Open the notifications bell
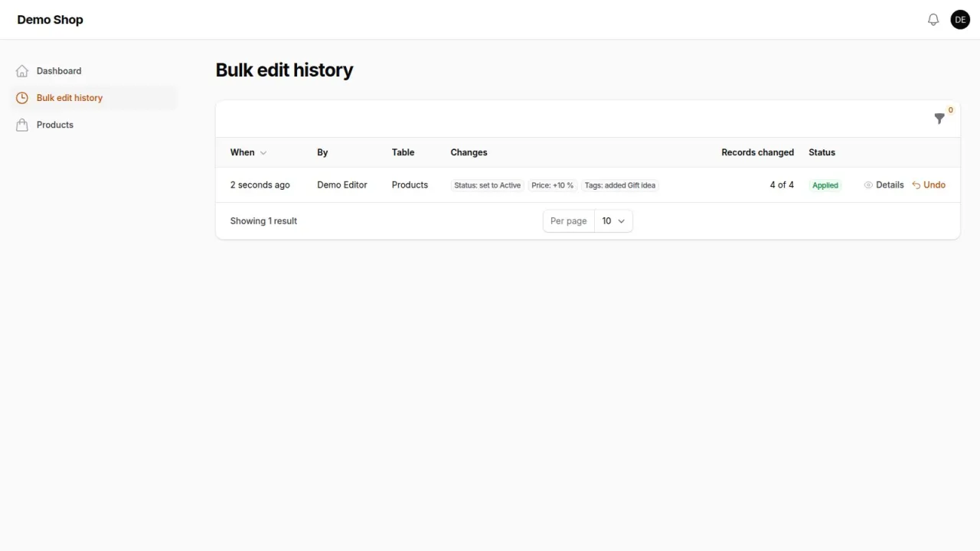The width and height of the screenshot is (980, 551). (933, 20)
